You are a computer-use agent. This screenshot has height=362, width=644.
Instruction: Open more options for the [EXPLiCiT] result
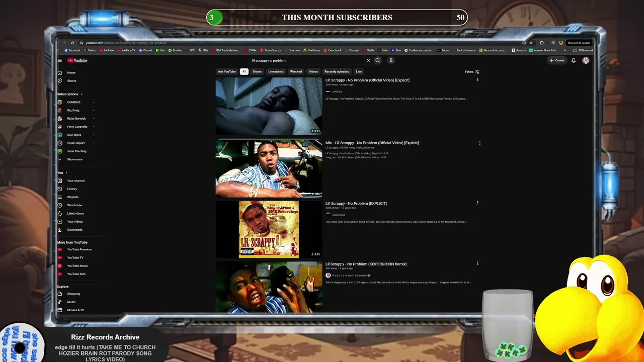coord(477,203)
